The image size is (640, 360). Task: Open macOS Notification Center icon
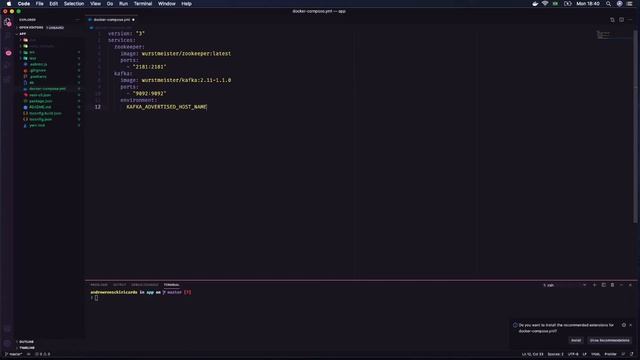(629, 4)
